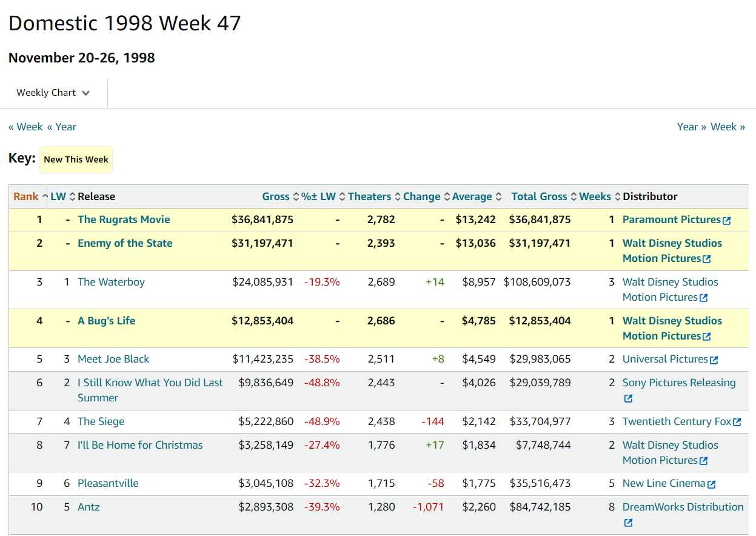Select the Antz release link
The image size is (756, 536).
[89, 507]
